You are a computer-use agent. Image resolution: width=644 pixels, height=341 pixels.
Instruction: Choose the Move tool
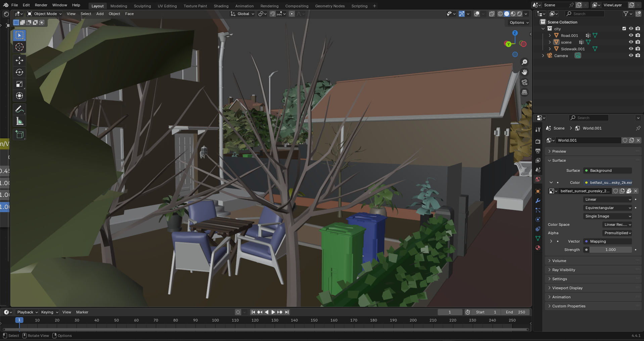(x=19, y=60)
